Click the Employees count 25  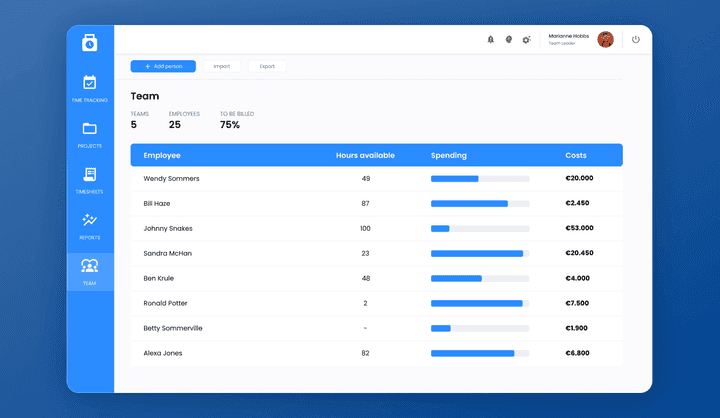pyautogui.click(x=174, y=124)
